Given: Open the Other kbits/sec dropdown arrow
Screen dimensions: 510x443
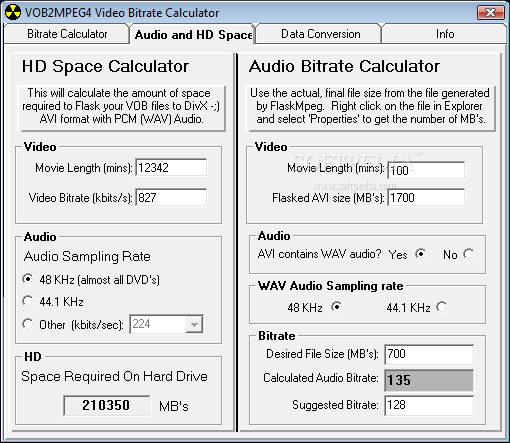Looking at the screenshot, I should pyautogui.click(x=194, y=324).
